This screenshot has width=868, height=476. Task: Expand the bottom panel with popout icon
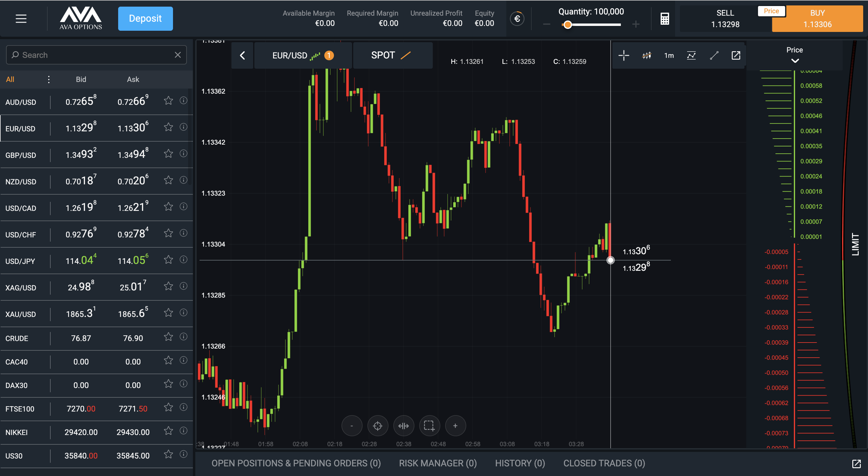(x=856, y=464)
